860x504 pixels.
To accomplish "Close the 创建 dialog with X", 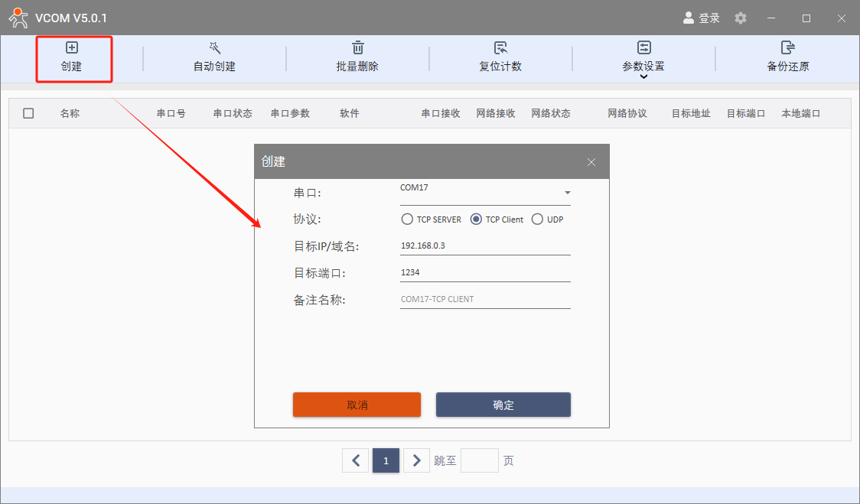I will click(591, 162).
